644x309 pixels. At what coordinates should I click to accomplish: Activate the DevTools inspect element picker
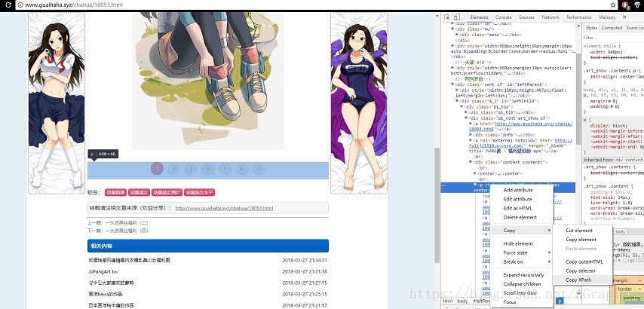pyautogui.click(x=447, y=17)
